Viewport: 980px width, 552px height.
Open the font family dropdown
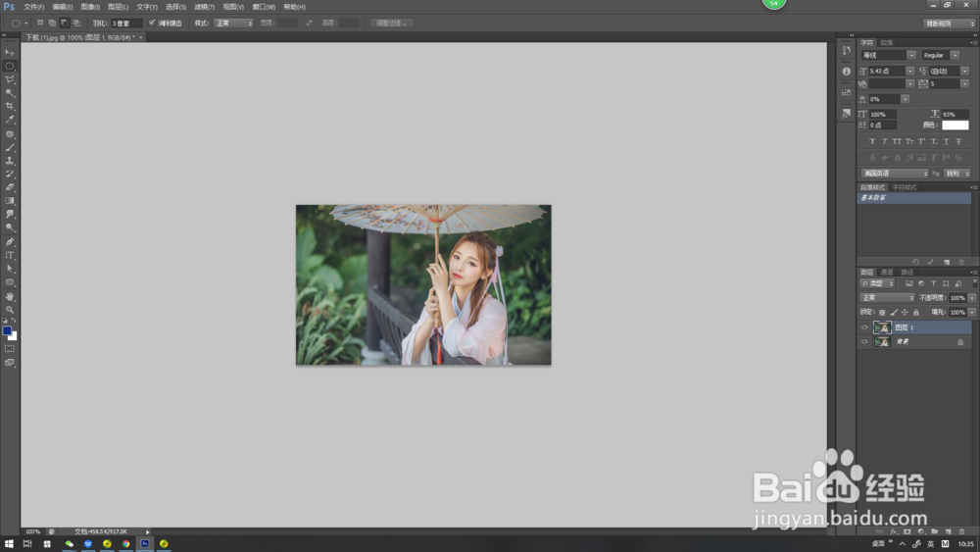(888, 56)
